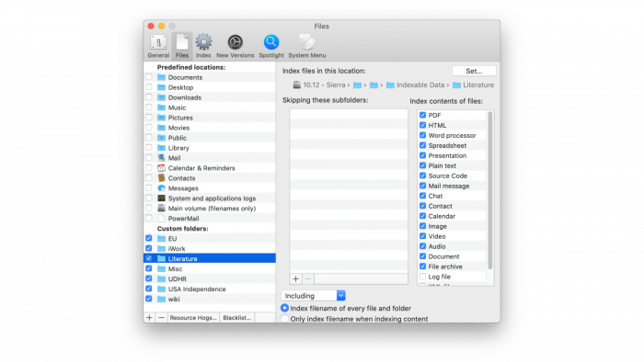Enable the Log file checkbox
The height and width of the screenshot is (362, 644).
422,277
